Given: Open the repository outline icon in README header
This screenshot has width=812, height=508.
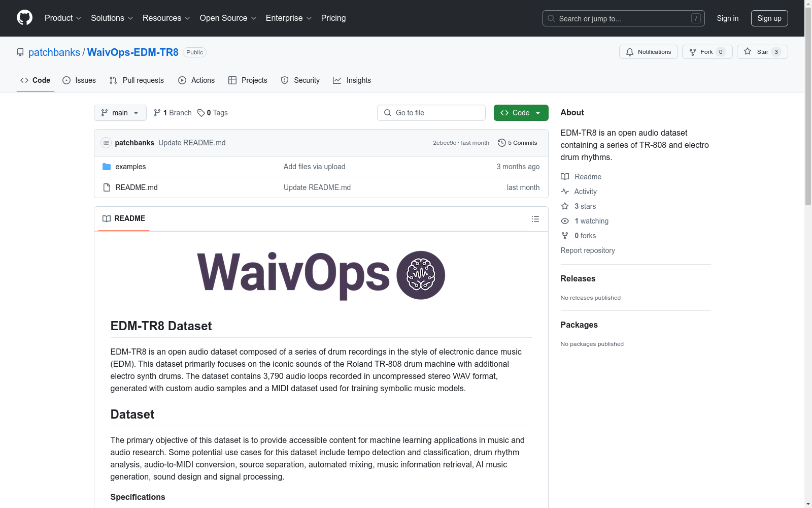Looking at the screenshot, I should pos(535,219).
